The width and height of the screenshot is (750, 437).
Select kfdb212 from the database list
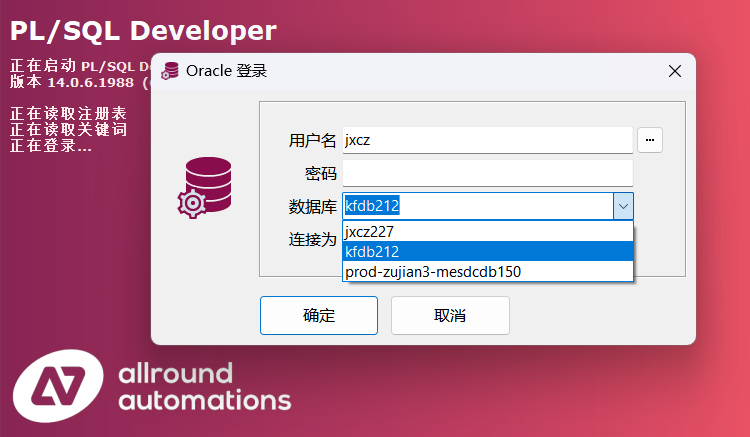tap(488, 251)
